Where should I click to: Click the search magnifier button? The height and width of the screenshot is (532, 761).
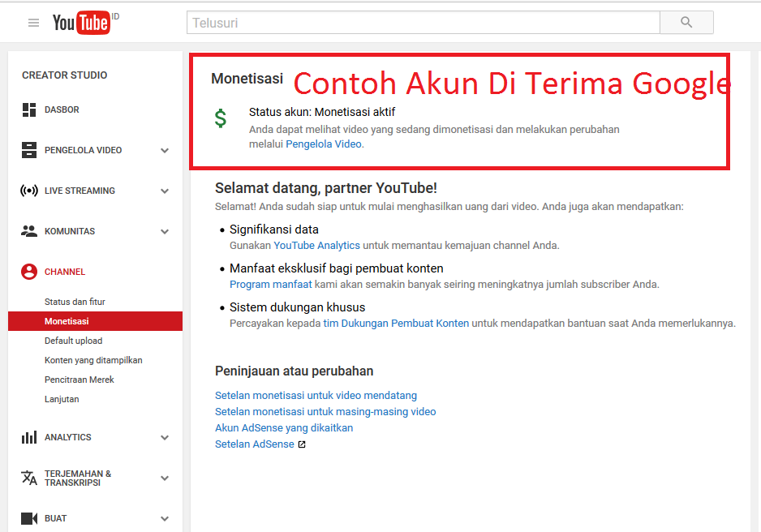click(686, 22)
